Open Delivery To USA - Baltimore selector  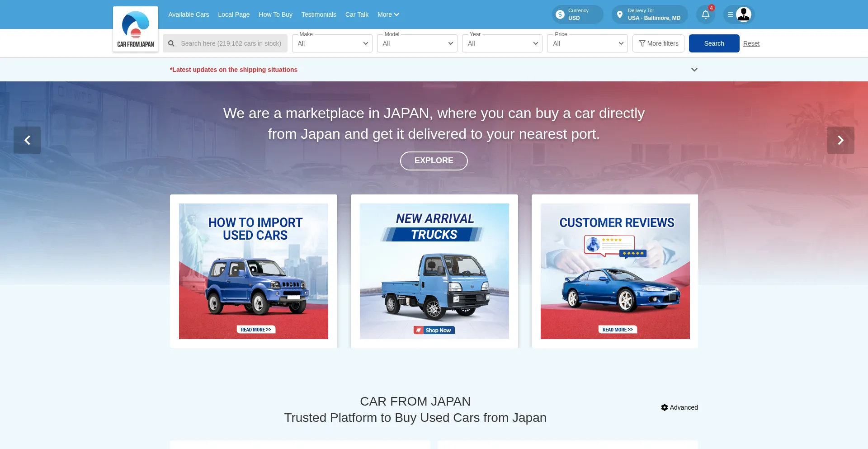[x=650, y=14]
